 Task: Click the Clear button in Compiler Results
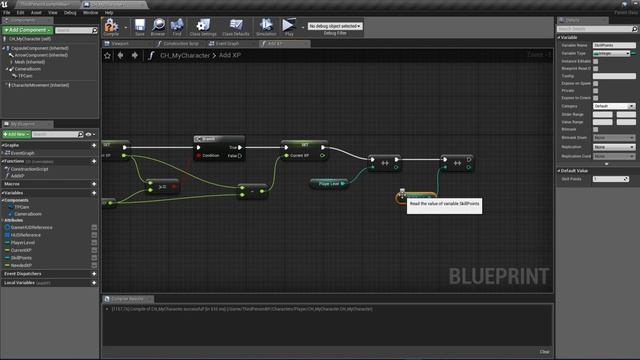coord(544,352)
